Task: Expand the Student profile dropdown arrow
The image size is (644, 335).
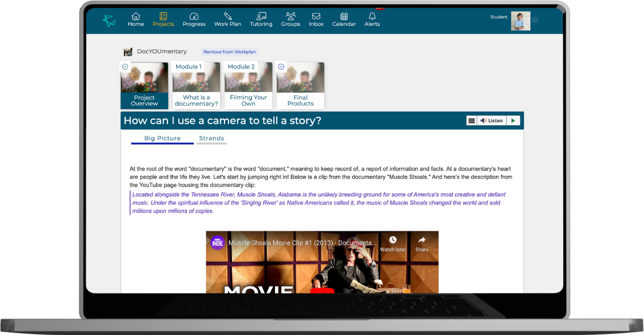Action: 535,20
